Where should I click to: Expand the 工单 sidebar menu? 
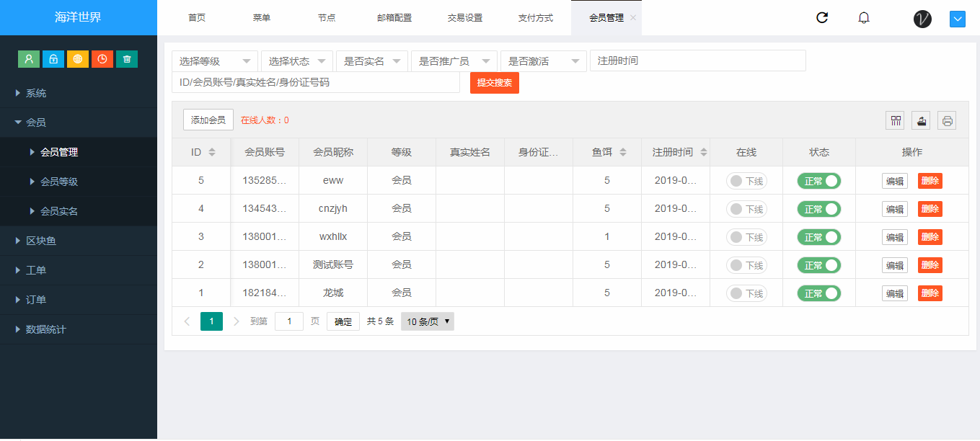tap(79, 270)
